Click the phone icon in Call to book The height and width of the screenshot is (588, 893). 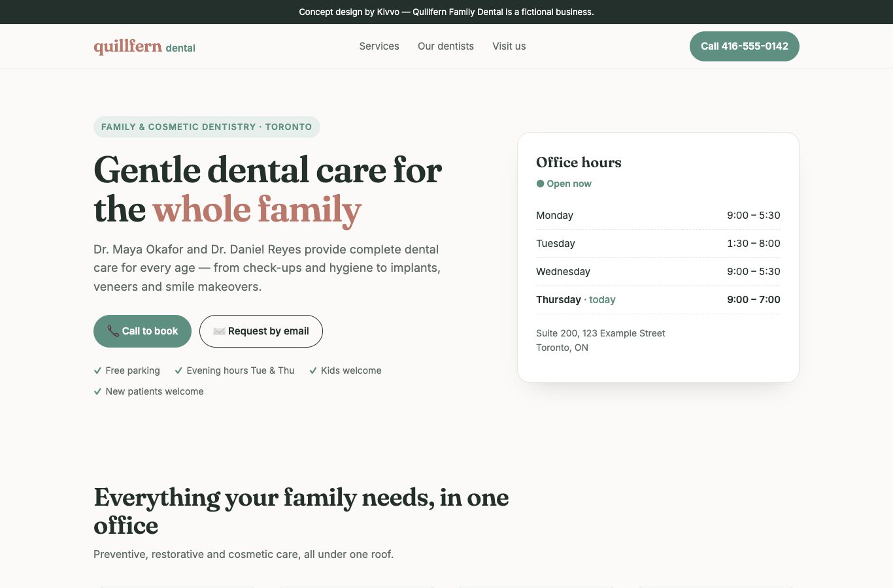[113, 331]
